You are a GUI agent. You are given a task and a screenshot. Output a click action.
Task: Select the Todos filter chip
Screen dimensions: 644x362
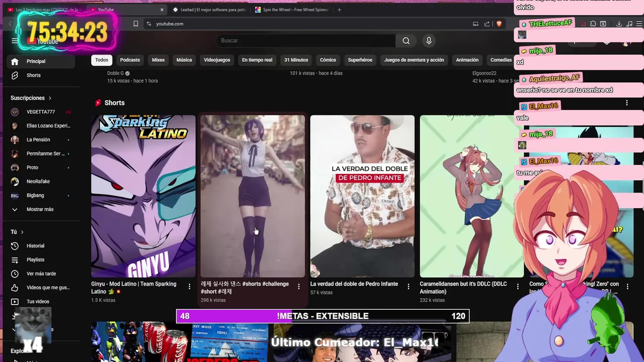(x=102, y=60)
